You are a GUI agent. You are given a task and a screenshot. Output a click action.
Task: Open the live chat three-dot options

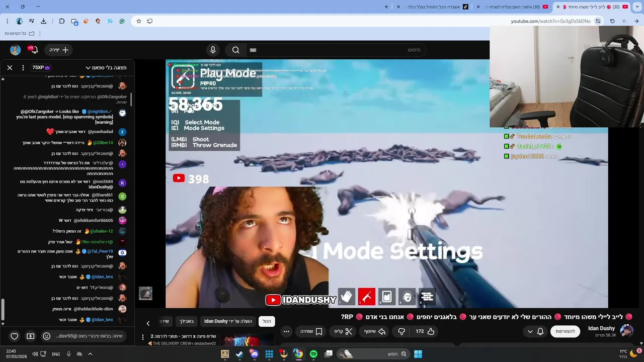tap(23, 67)
